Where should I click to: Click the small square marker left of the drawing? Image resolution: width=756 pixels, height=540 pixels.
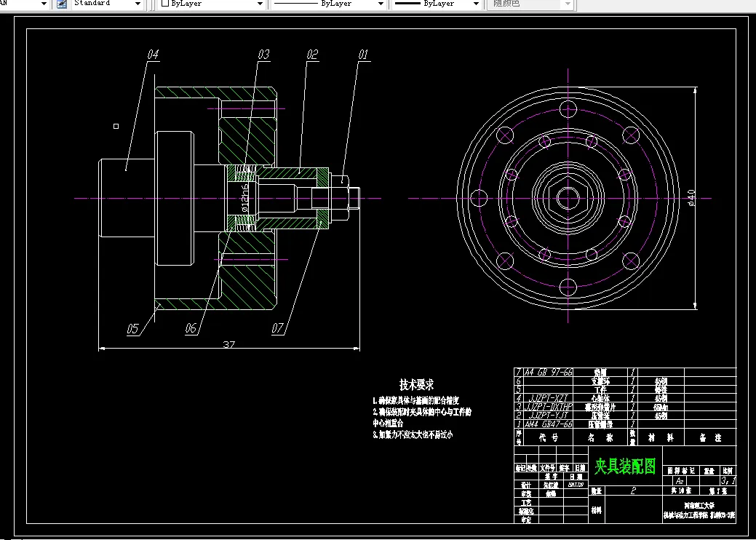point(116,126)
